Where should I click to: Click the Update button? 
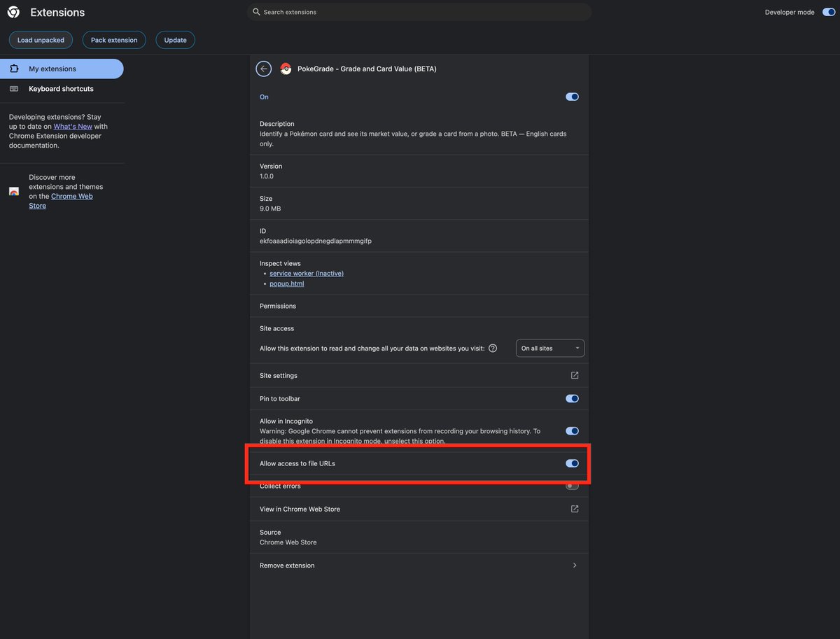[x=175, y=40]
